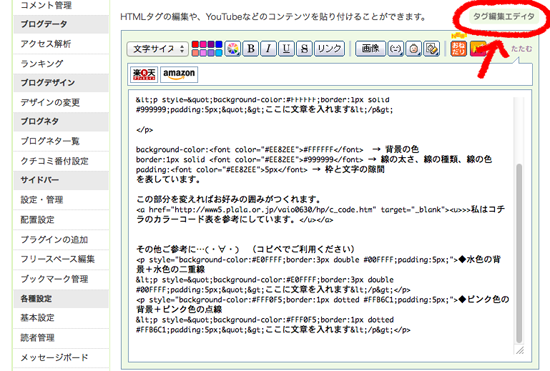Image resolution: width=550 pixels, height=371 pixels.
Task: Open the color wheel palette picker
Action: (x=233, y=49)
